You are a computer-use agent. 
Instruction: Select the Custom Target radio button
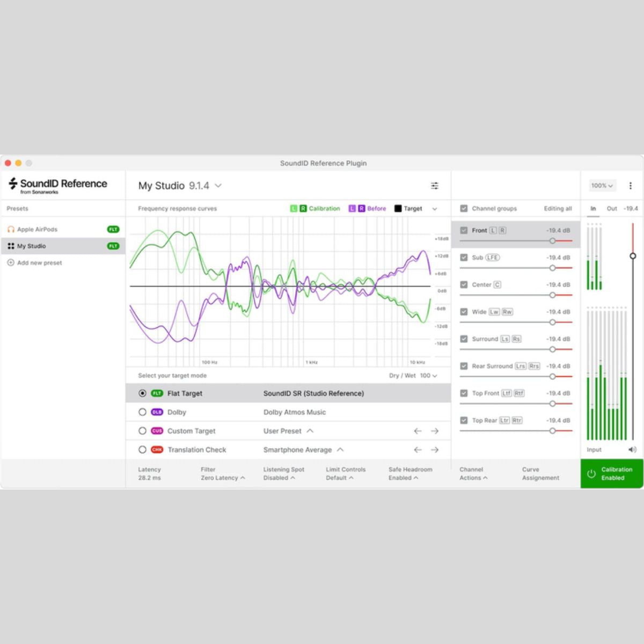click(x=142, y=431)
